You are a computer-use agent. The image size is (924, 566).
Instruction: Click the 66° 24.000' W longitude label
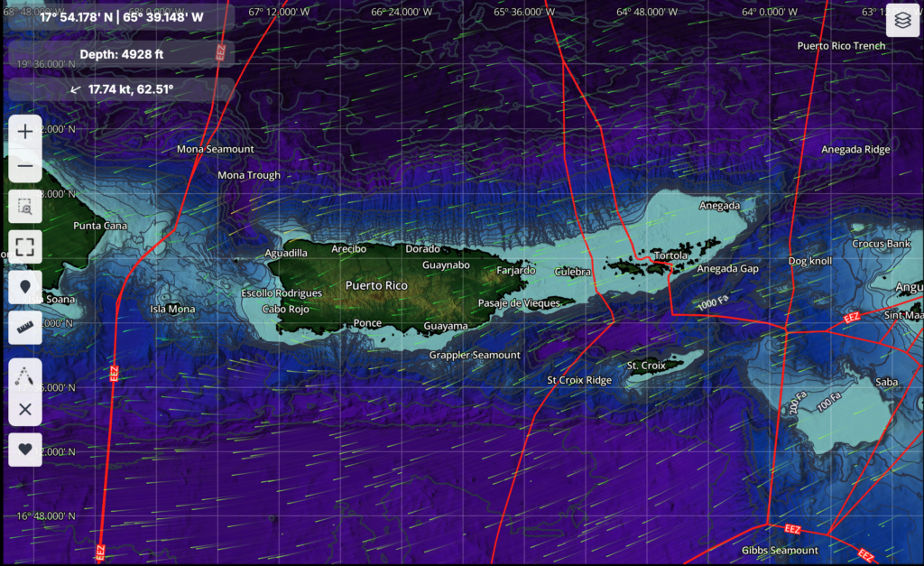point(402,12)
